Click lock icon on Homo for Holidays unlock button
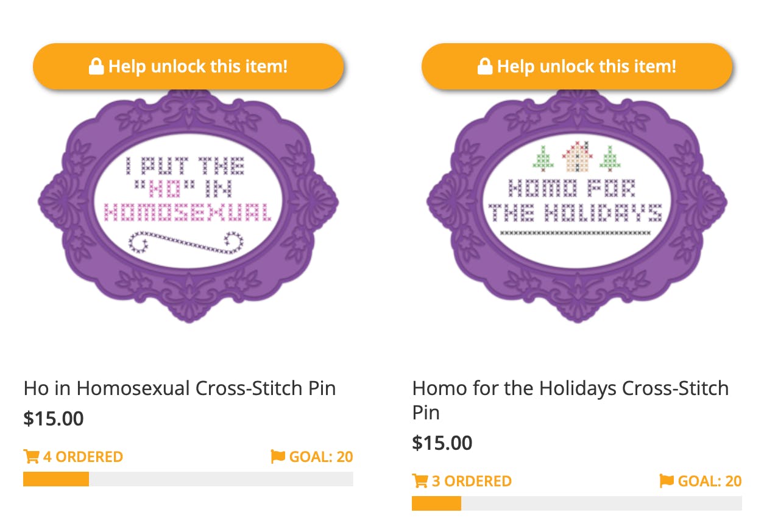 [x=485, y=66]
